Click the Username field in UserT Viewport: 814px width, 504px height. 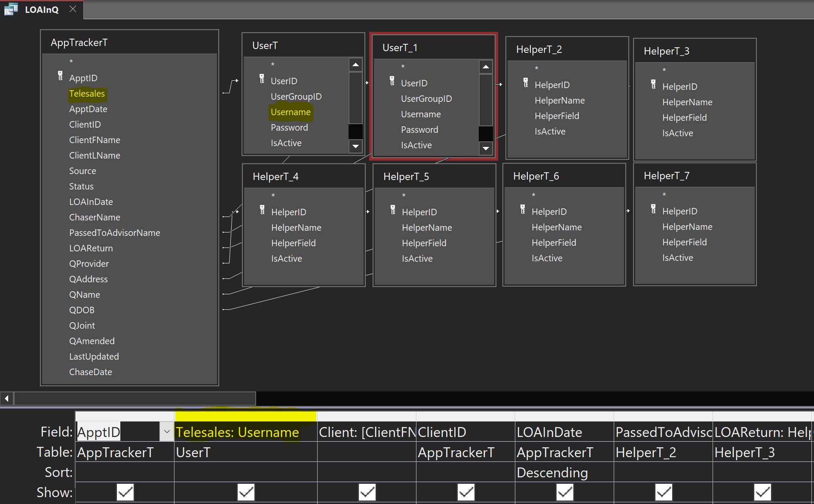tap(291, 112)
